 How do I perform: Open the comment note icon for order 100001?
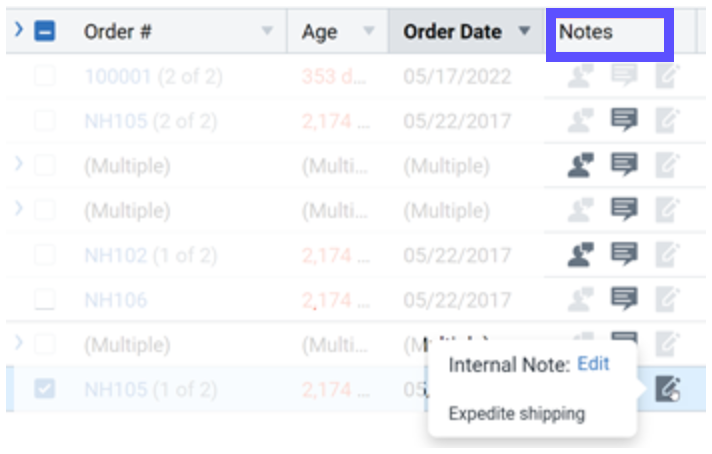pyautogui.click(x=625, y=77)
